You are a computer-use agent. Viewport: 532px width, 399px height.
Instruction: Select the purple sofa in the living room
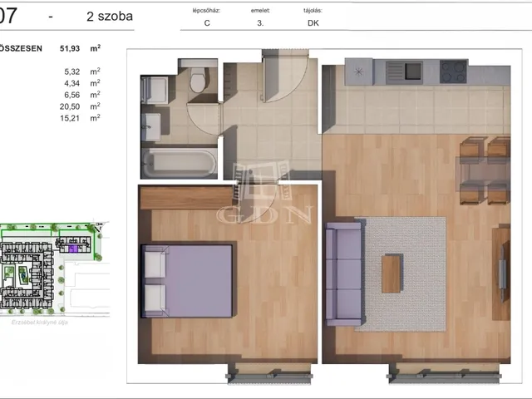(342, 273)
